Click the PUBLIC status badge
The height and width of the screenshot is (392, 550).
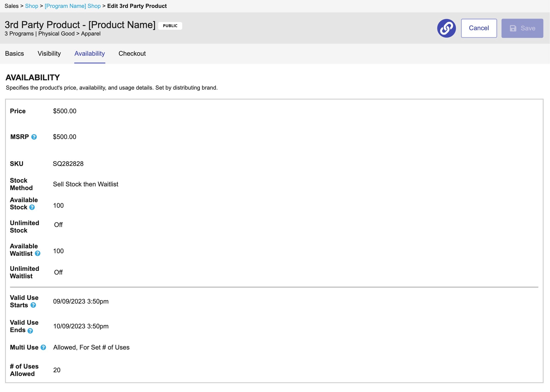point(170,26)
